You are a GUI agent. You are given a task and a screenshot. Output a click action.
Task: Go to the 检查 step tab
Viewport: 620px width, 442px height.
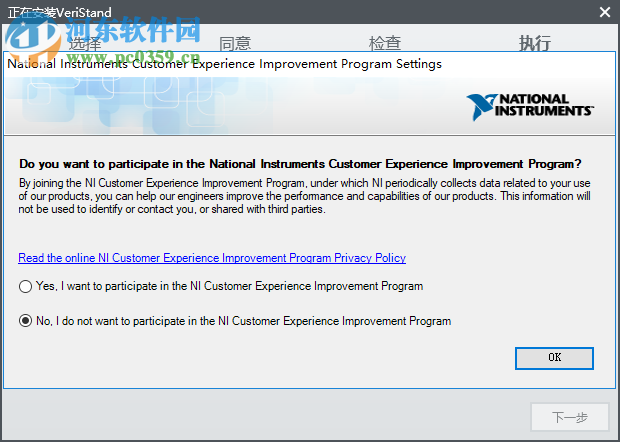(x=385, y=43)
